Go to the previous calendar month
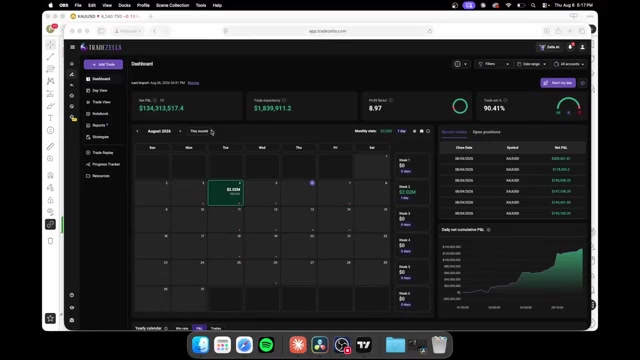 [x=137, y=131]
